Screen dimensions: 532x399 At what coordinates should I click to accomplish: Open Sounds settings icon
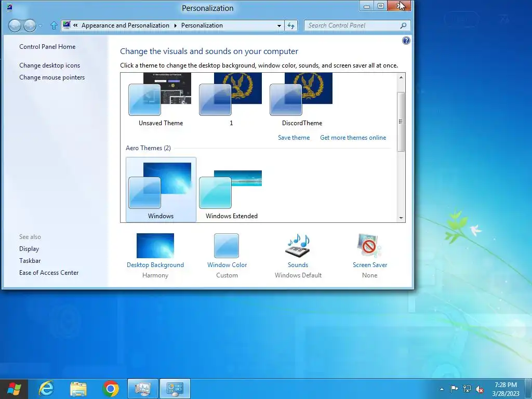point(298,246)
